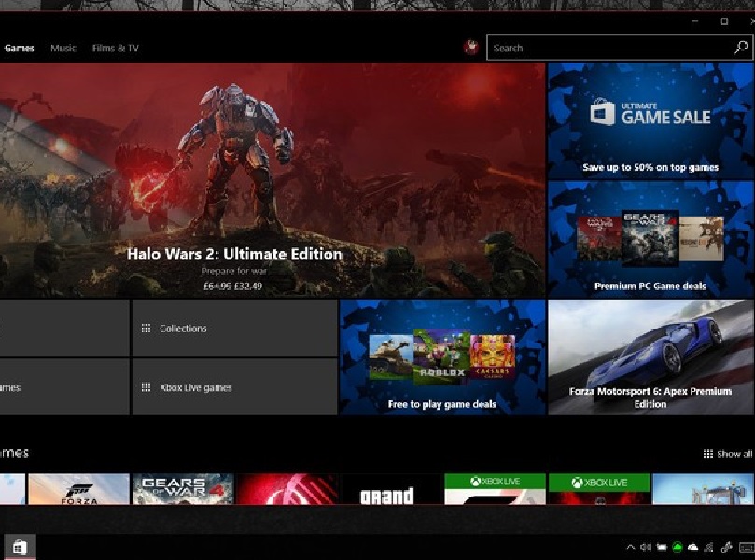Maximize the Store window
This screenshot has height=560, width=755.
(724, 21)
